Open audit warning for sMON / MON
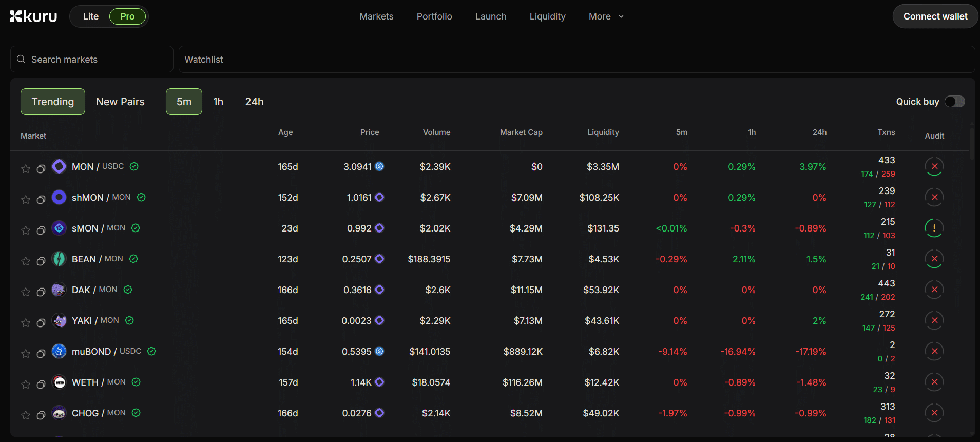 [934, 228]
